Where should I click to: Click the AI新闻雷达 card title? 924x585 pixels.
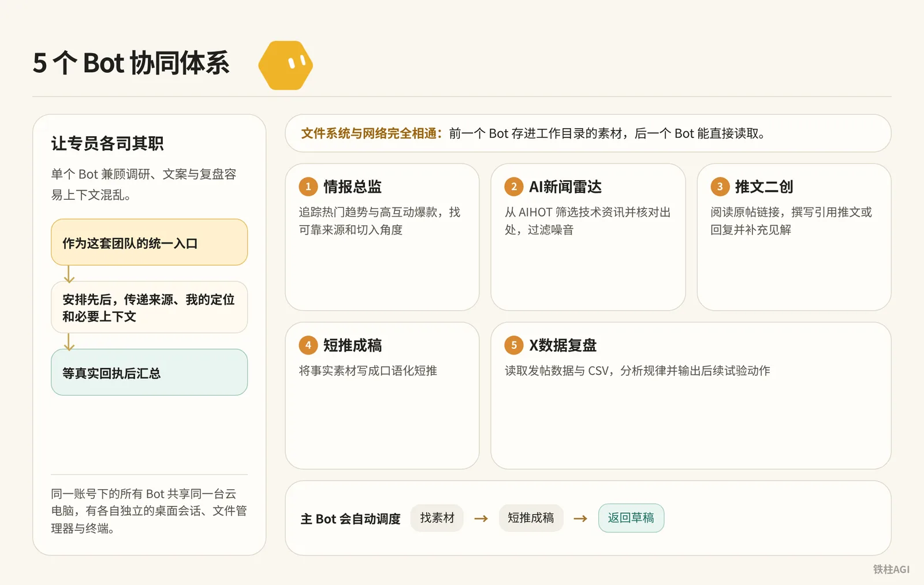click(x=565, y=187)
